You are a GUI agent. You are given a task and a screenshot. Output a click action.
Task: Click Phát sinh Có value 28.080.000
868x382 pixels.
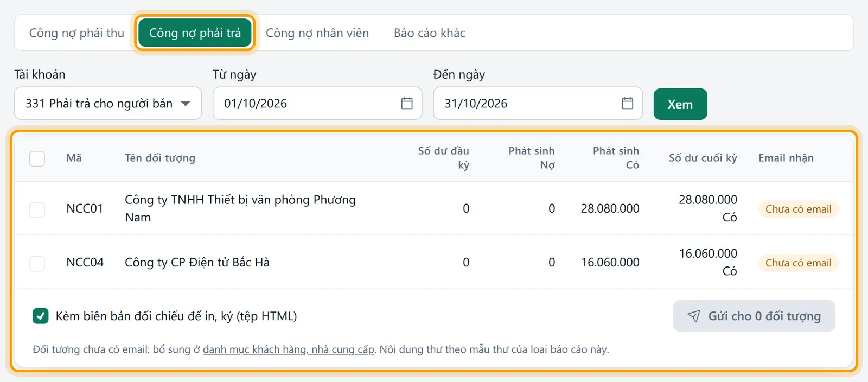click(610, 208)
